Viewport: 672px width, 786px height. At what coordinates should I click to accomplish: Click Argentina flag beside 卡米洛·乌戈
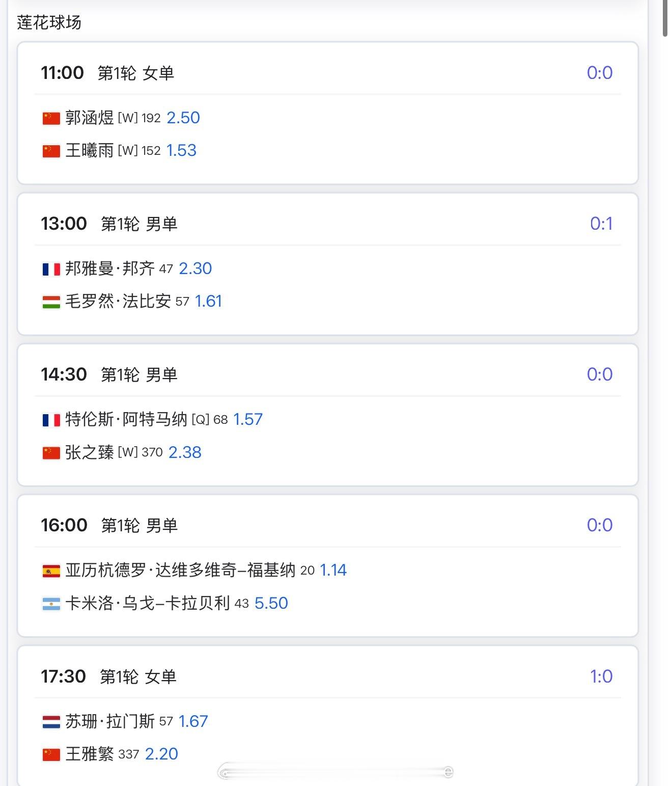tap(51, 604)
